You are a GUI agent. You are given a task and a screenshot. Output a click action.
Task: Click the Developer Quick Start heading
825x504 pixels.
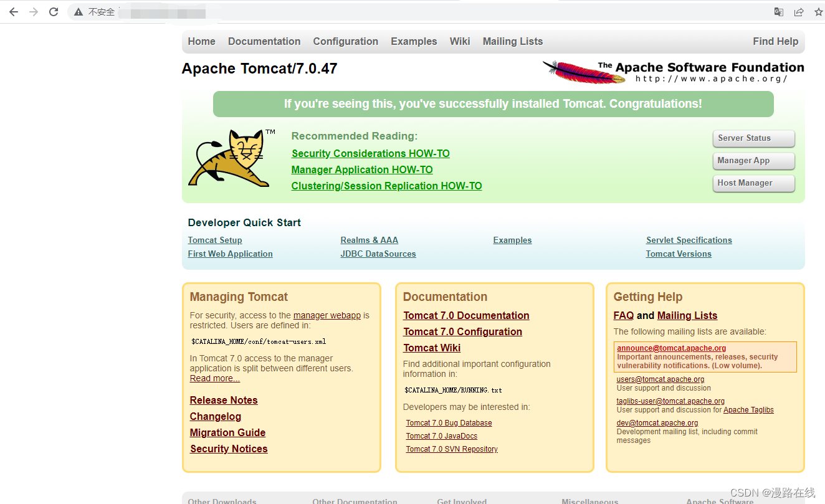pos(244,222)
